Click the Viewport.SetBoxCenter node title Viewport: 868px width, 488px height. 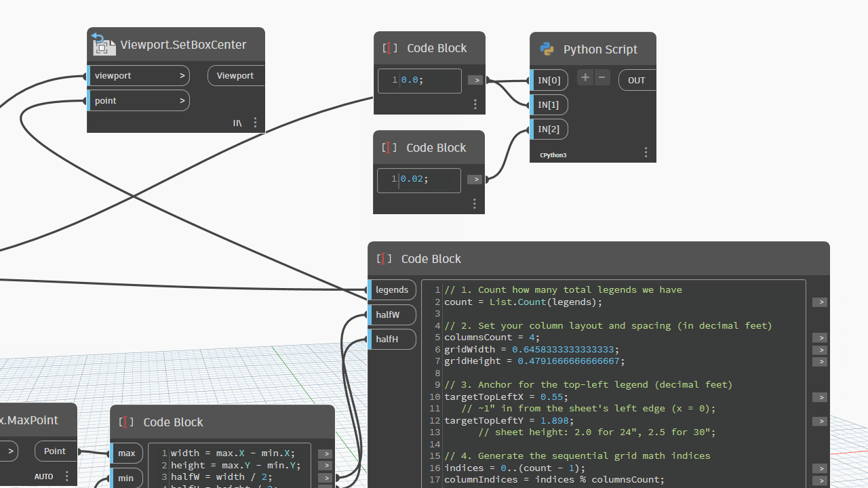tap(183, 45)
